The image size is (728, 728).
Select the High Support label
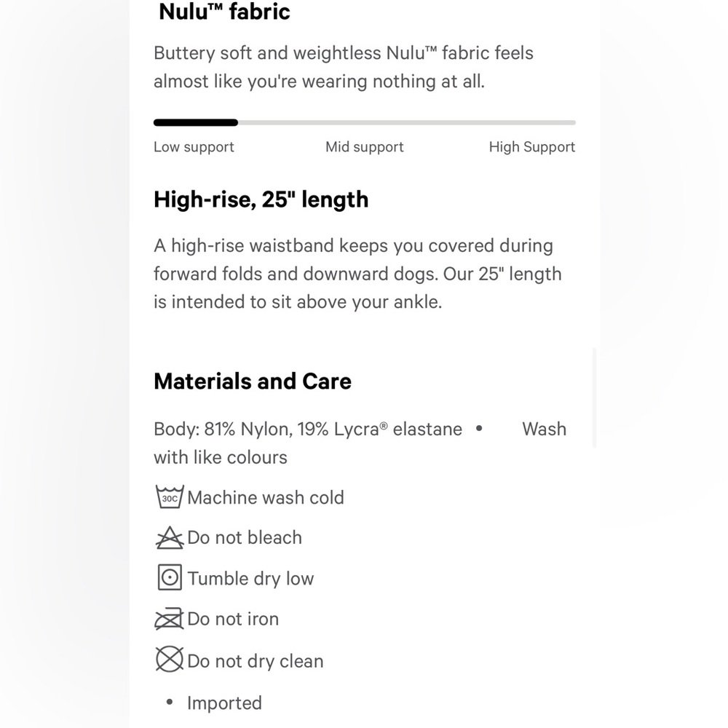click(532, 147)
